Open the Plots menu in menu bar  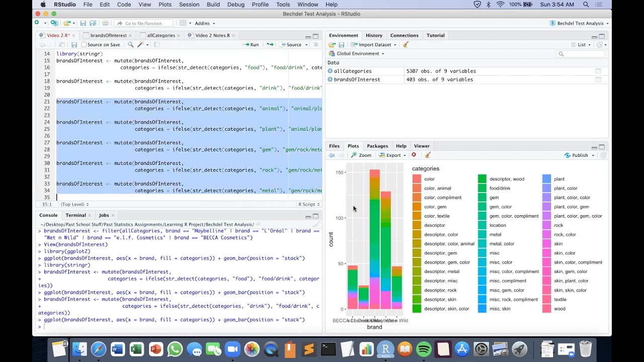point(165,5)
